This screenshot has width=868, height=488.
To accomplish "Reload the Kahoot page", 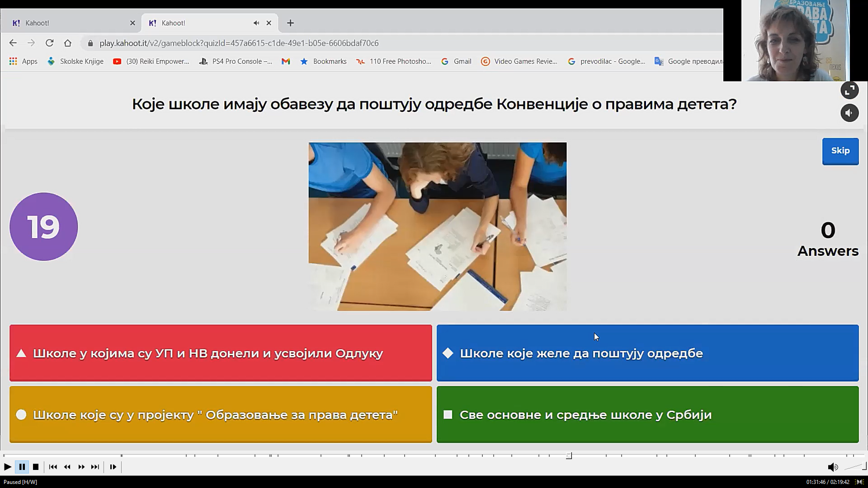I will [49, 43].
